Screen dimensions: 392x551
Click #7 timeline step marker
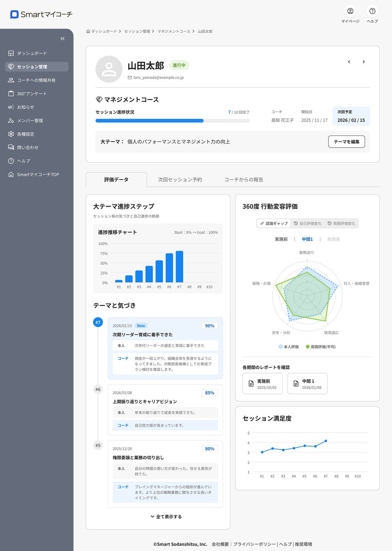pos(98,322)
